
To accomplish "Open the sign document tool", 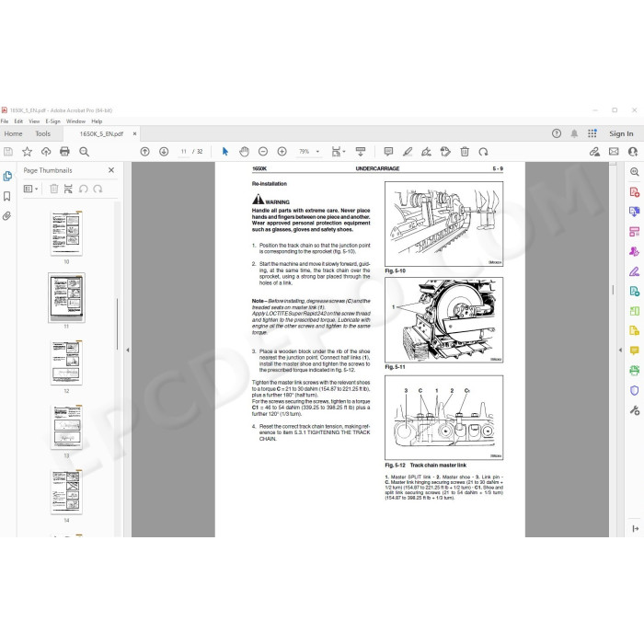I will pyautogui.click(x=426, y=152).
